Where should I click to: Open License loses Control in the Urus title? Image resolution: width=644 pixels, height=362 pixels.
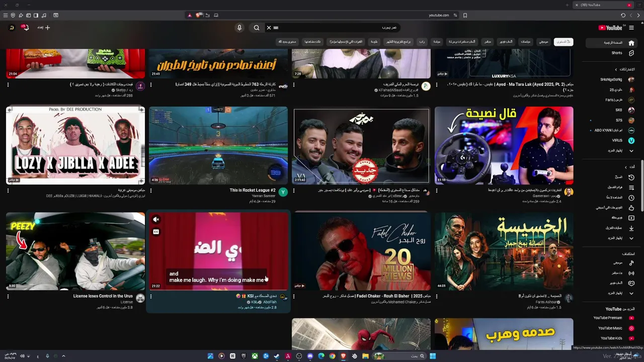103,296
